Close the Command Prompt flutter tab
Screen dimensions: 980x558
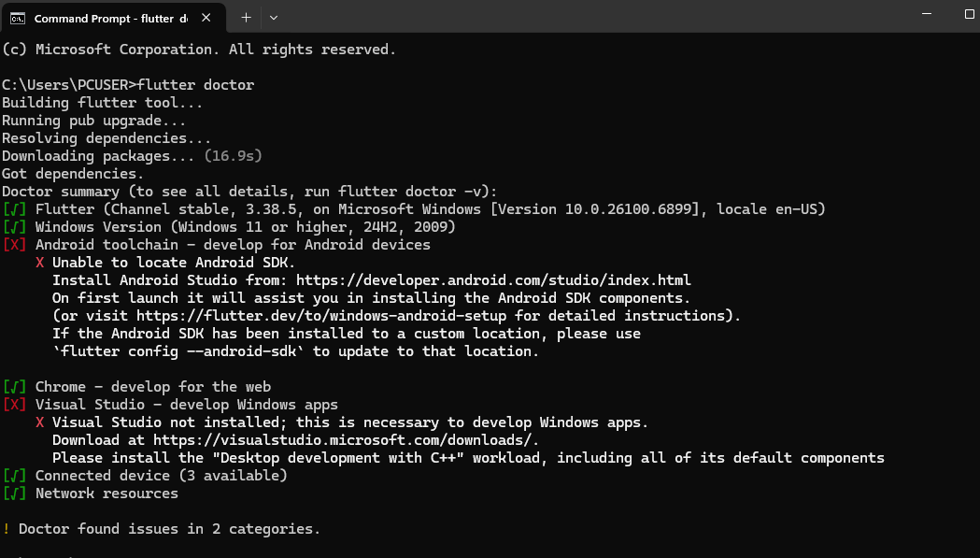tap(204, 18)
